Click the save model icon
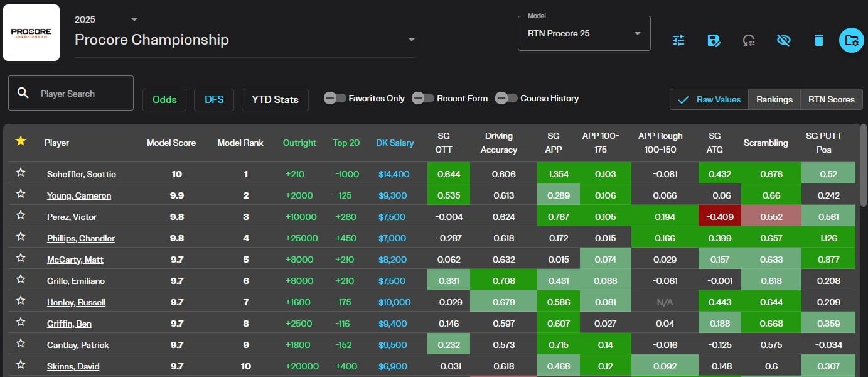Image resolution: width=868 pixels, height=377 pixels. tap(714, 40)
